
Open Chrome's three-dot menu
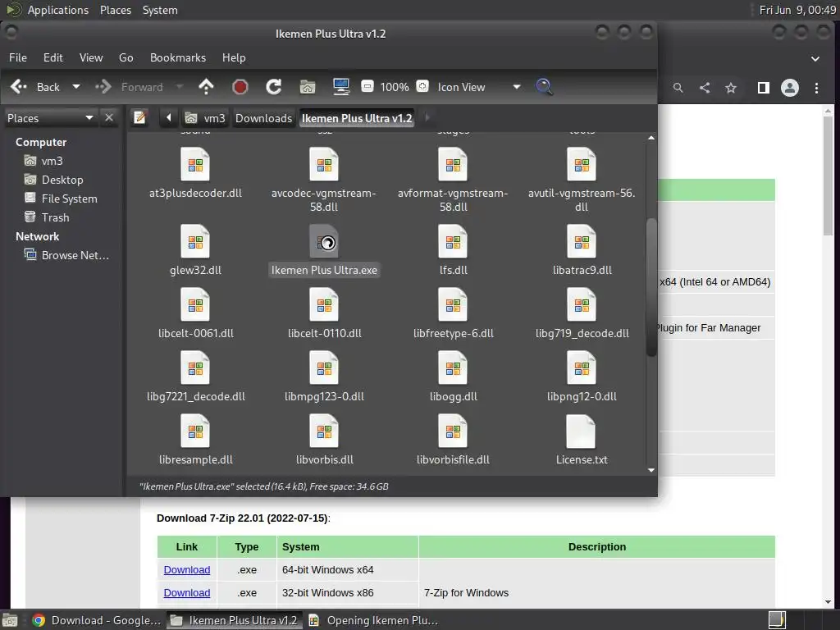click(816, 88)
